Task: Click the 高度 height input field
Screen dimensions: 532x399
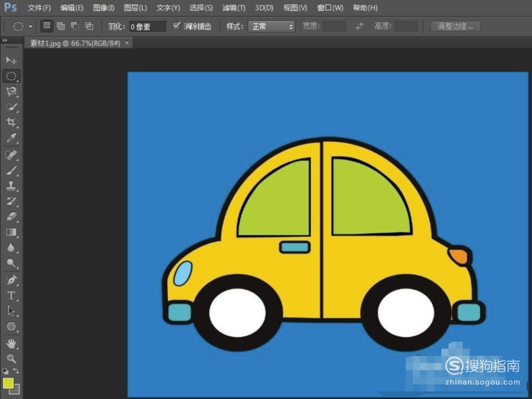Action: [x=406, y=27]
